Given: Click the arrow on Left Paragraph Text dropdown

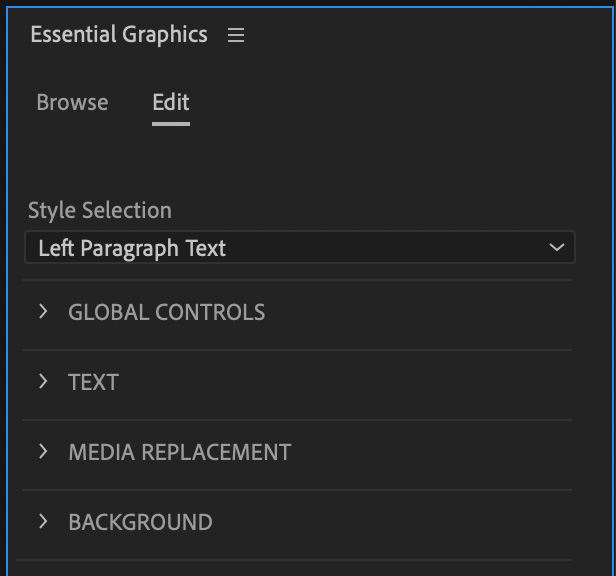Looking at the screenshot, I should 557,248.
